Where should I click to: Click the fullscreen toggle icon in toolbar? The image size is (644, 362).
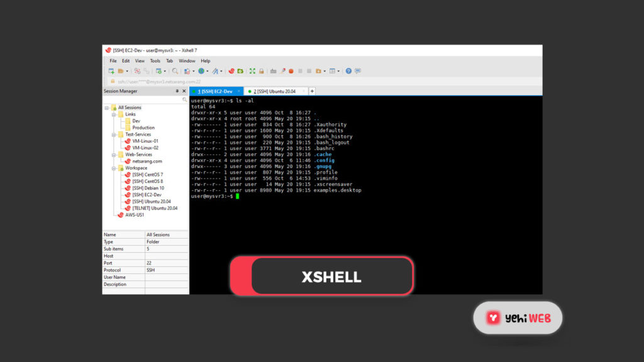point(252,71)
